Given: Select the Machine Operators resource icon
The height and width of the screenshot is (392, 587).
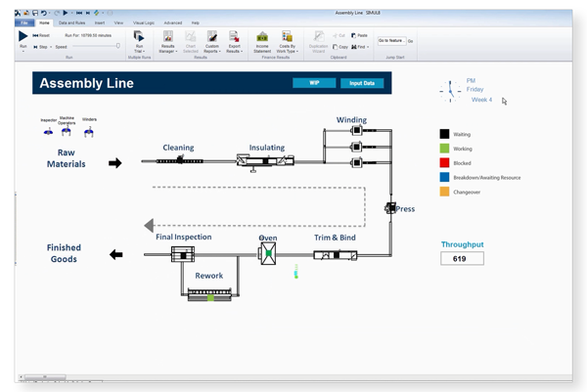Looking at the screenshot, I should (x=67, y=131).
